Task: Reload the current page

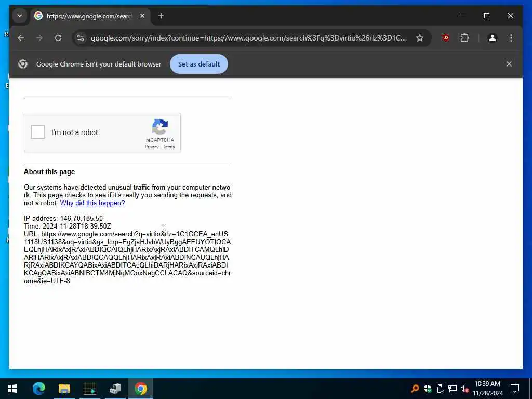Action: point(58,38)
